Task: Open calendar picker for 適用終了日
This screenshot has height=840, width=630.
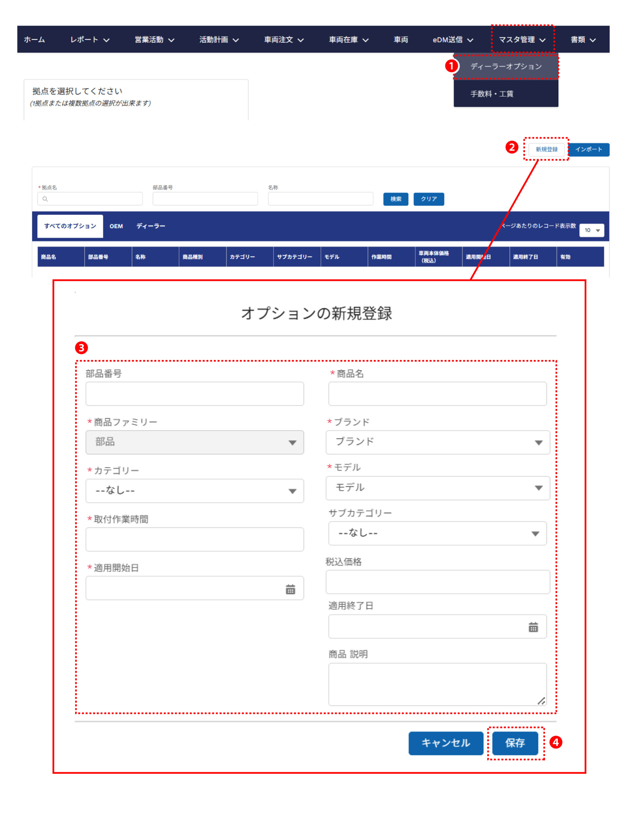Action: pos(533,627)
